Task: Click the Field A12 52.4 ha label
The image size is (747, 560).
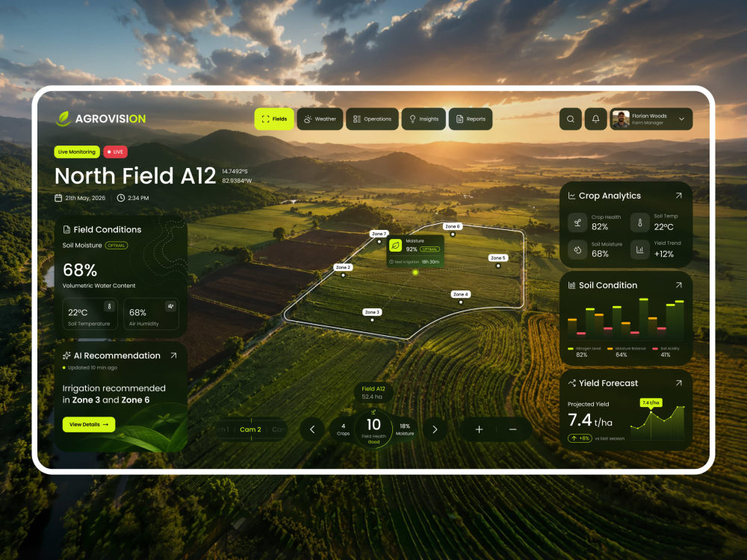Action: [373, 393]
